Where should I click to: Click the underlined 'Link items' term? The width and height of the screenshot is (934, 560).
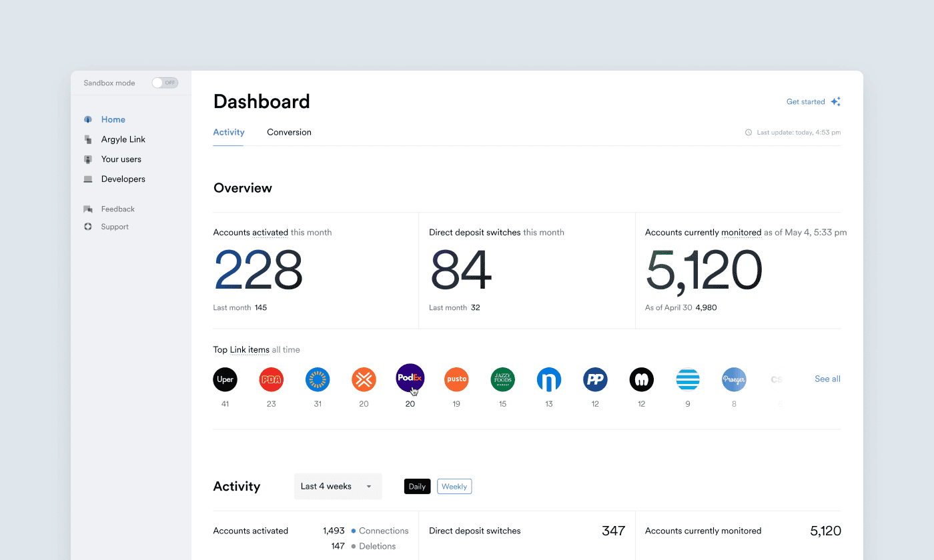click(250, 350)
